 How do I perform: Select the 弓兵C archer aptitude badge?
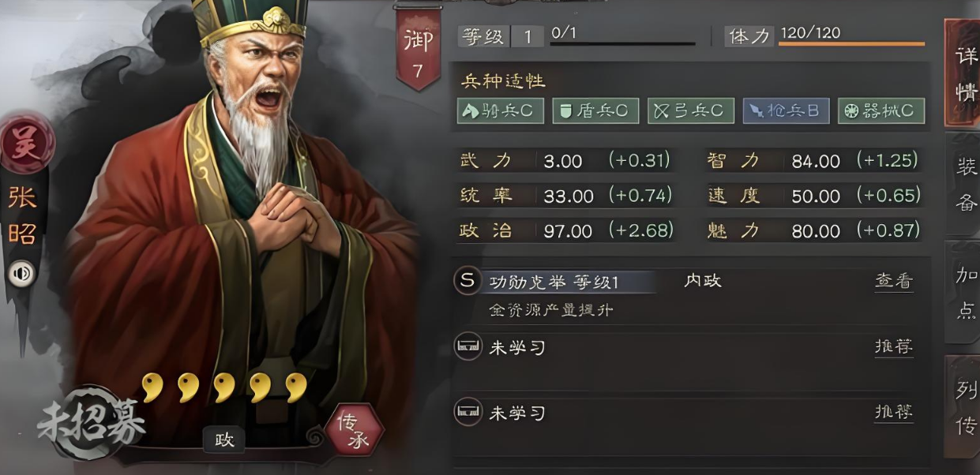click(x=691, y=110)
